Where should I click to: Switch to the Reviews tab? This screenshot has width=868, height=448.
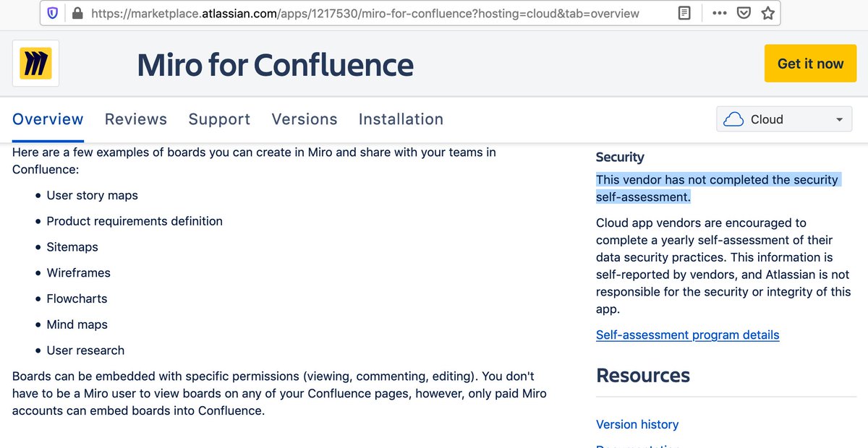tap(136, 119)
